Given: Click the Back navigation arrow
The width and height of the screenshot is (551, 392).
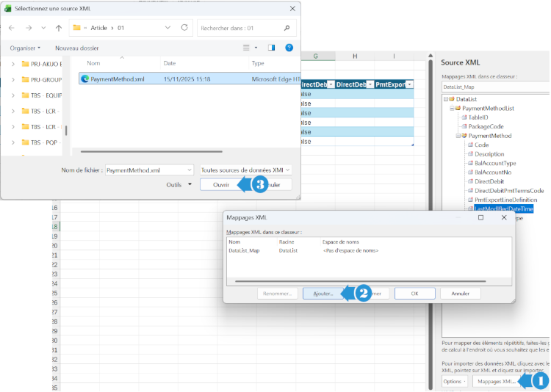Looking at the screenshot, I should [x=12, y=28].
